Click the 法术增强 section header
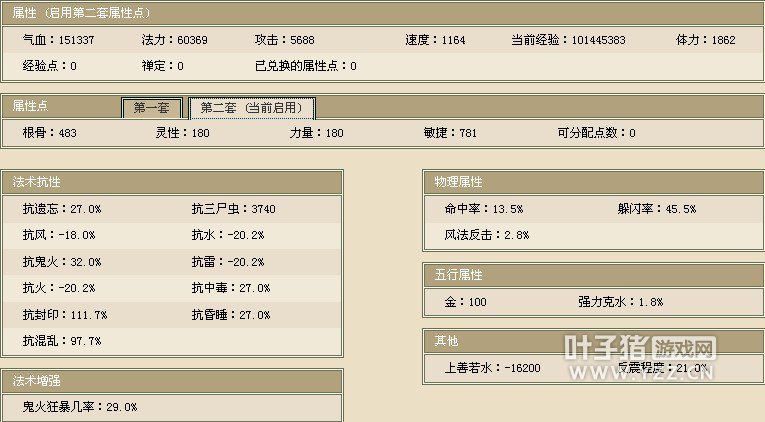This screenshot has height=422, width=765. [x=172, y=381]
